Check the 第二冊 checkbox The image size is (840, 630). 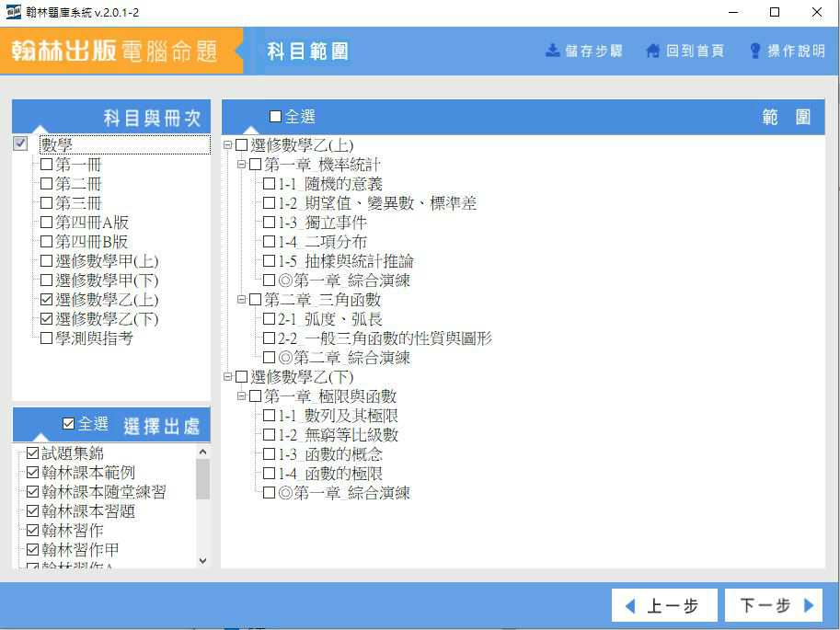[47, 183]
